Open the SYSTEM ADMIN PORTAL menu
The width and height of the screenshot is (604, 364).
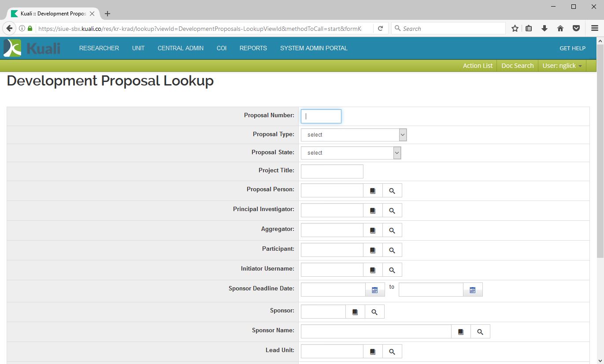click(314, 48)
